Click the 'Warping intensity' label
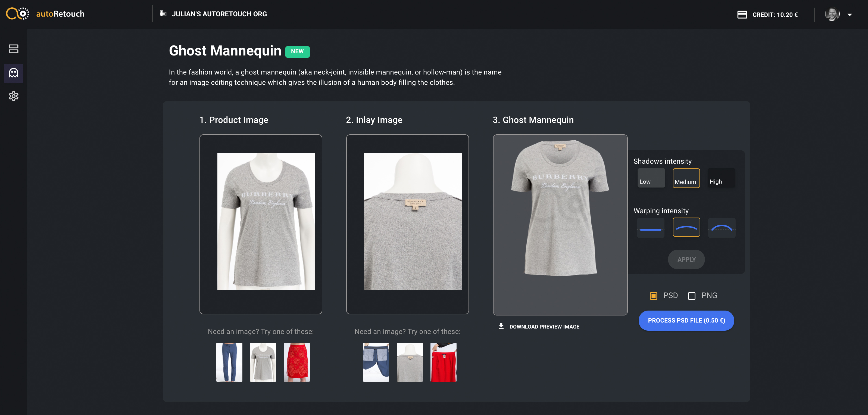 tap(661, 211)
